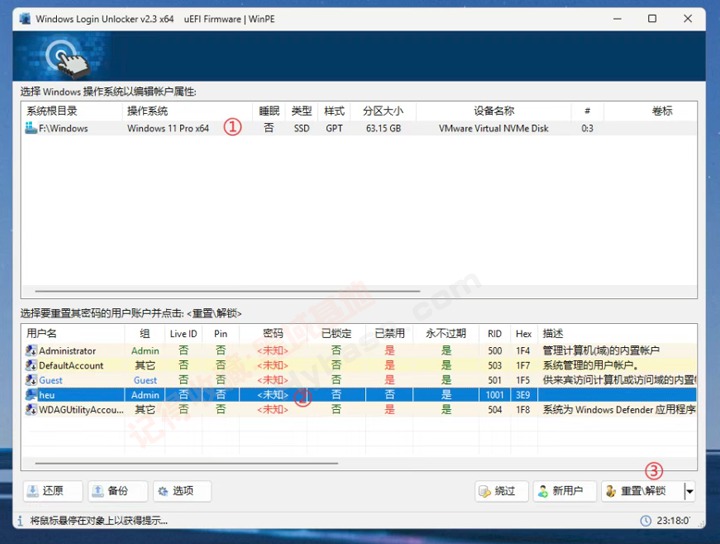720x544 pixels.
Task: Select the DefaultAccount user name
Action: [x=71, y=365]
